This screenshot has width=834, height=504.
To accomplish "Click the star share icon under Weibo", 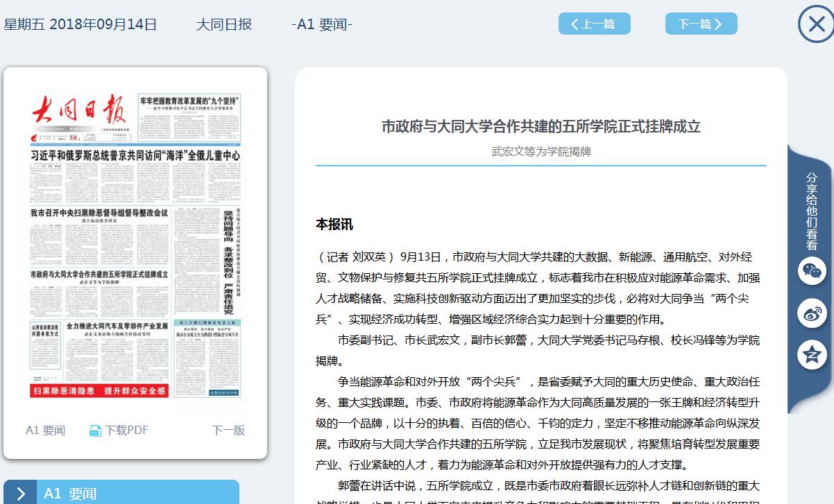I will tap(811, 355).
